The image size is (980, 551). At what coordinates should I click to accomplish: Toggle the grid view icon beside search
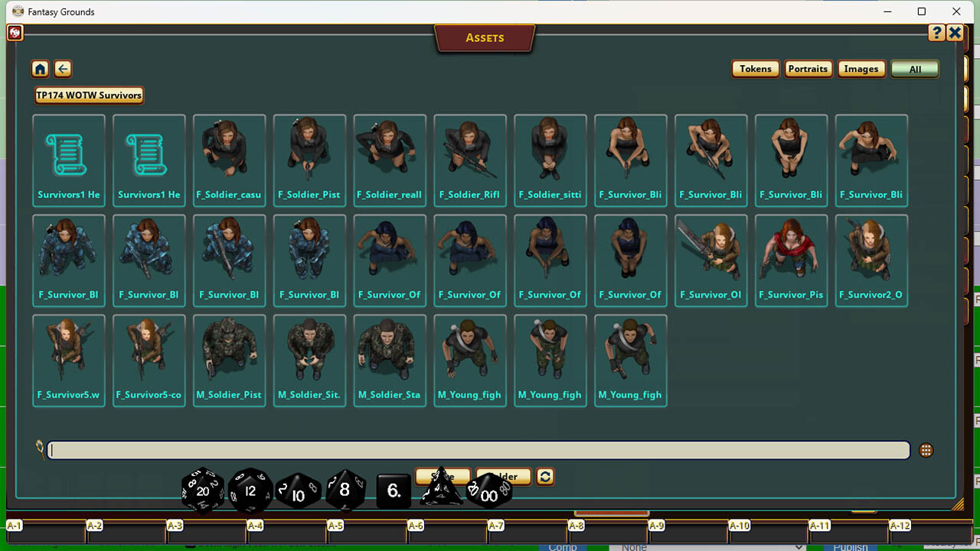tap(926, 450)
